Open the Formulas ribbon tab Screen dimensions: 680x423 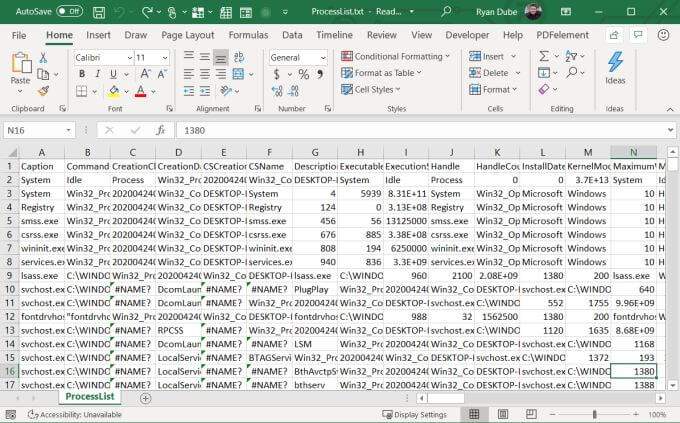pos(247,35)
